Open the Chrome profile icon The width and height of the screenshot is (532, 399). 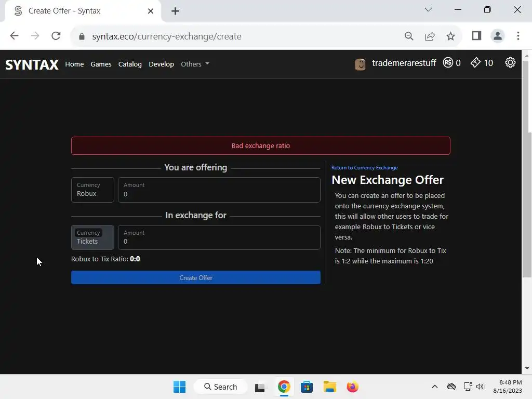pos(497,36)
